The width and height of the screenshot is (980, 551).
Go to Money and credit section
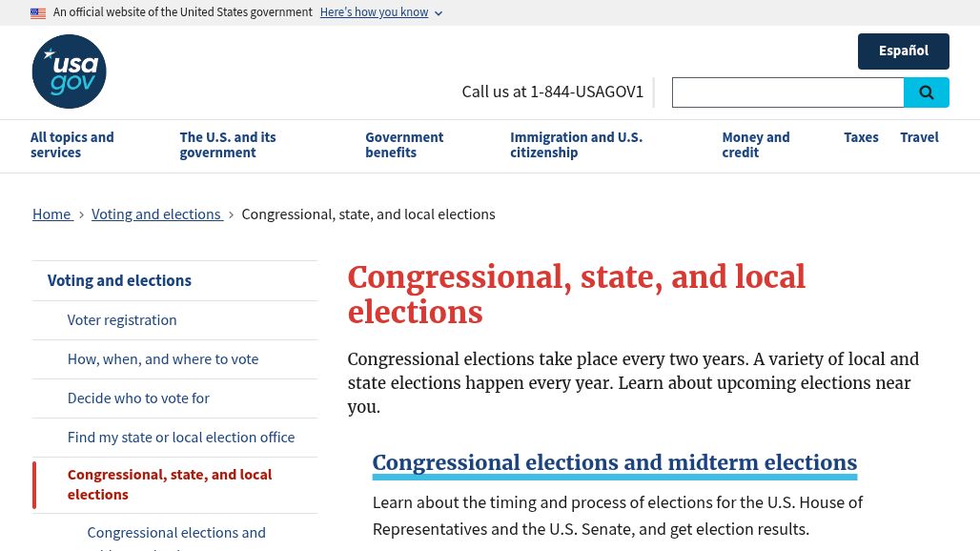tap(755, 145)
